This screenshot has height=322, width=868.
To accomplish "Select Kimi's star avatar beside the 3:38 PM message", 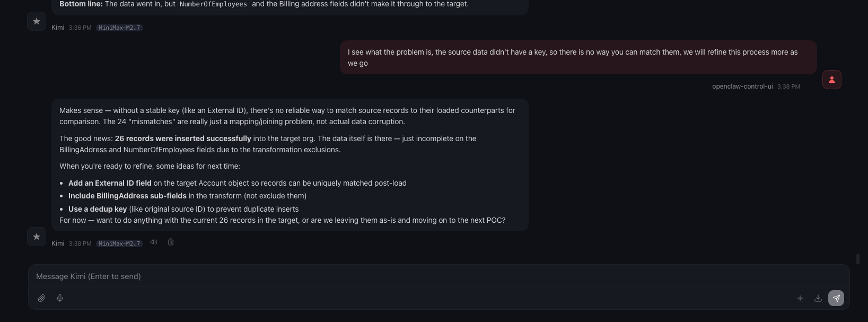I will pyautogui.click(x=37, y=237).
